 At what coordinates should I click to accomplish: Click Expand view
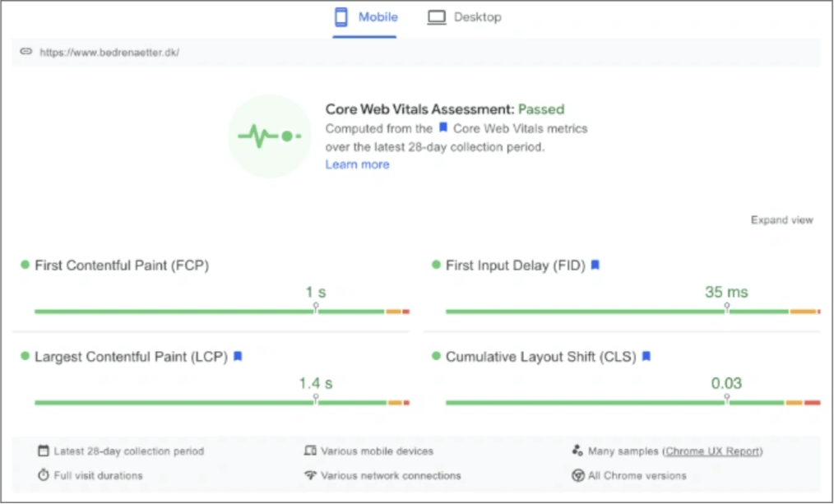[781, 220]
